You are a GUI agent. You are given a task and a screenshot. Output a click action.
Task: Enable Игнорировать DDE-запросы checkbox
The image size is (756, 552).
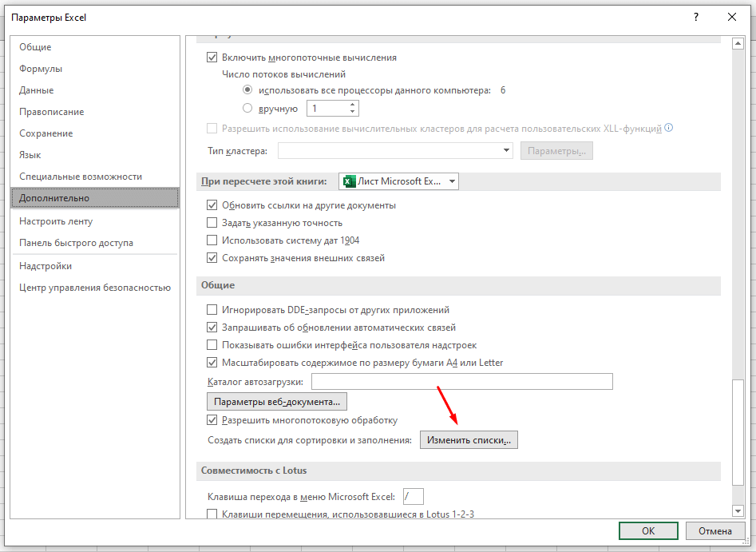tap(212, 309)
